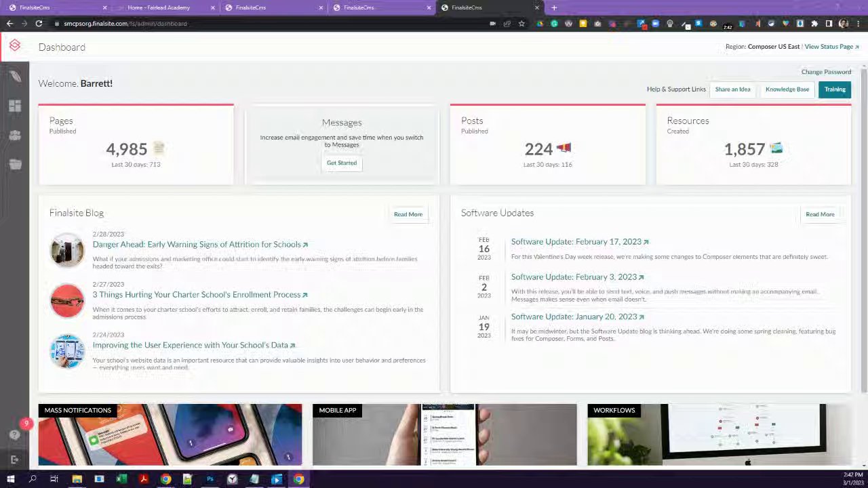Open the help icon with notification badge
The image size is (868, 488).
coord(15,434)
